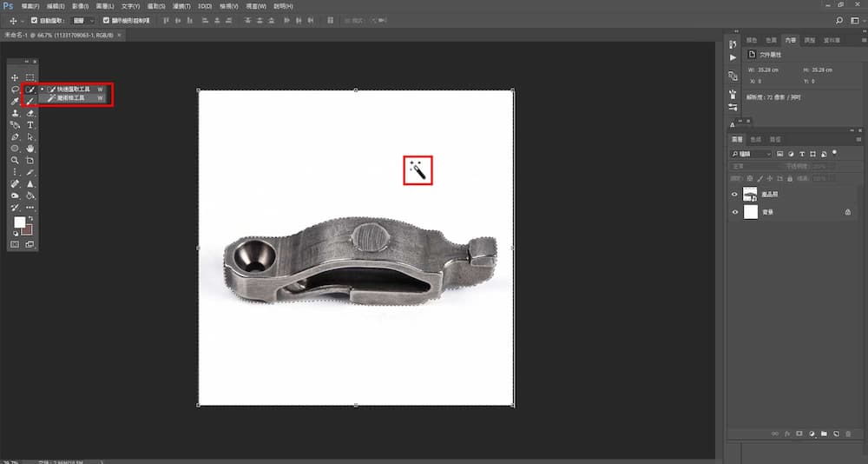This screenshot has height=464, width=868.
Task: Swap foreground and background colors
Action: click(30, 218)
